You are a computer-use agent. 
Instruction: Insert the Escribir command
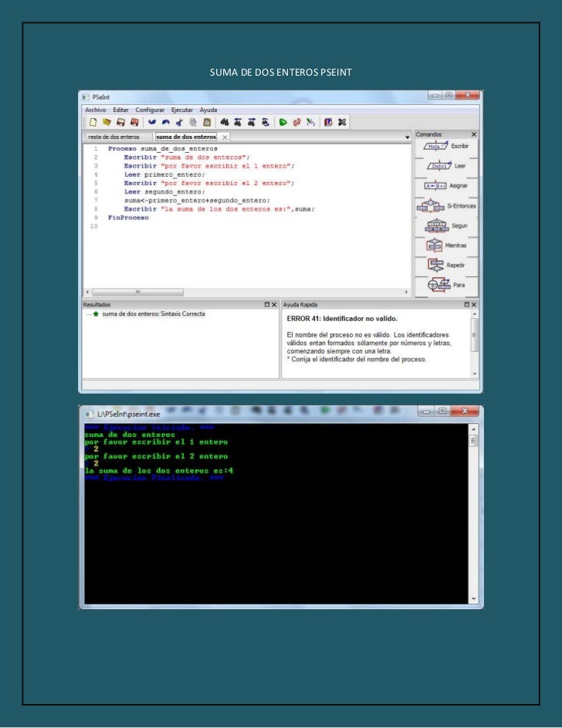[446, 146]
